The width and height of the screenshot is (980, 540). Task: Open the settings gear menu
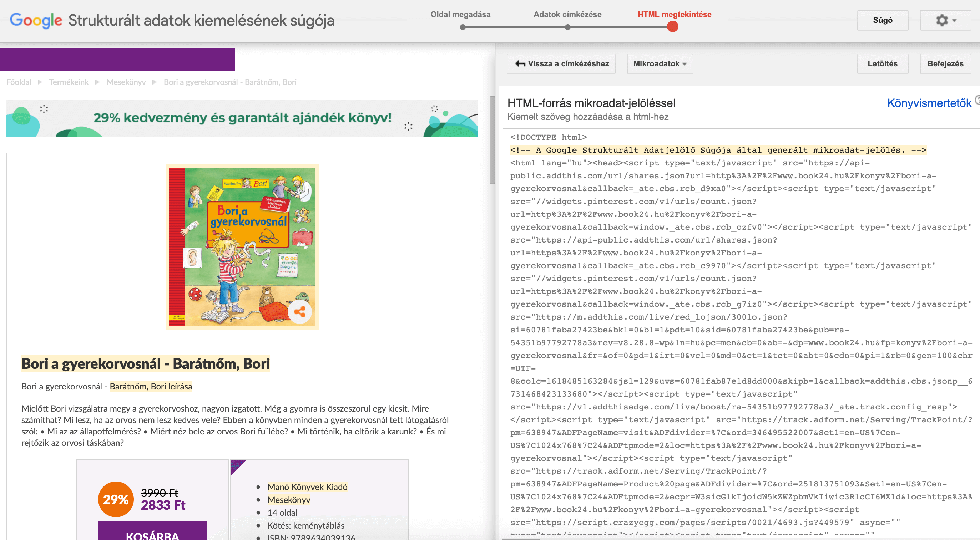click(945, 20)
